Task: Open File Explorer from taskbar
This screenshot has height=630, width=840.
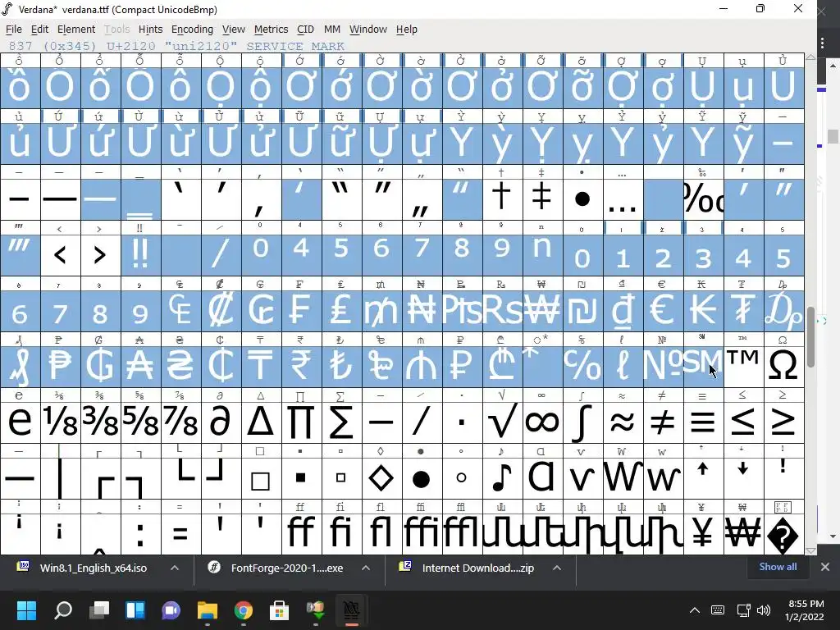Action: (x=208, y=610)
